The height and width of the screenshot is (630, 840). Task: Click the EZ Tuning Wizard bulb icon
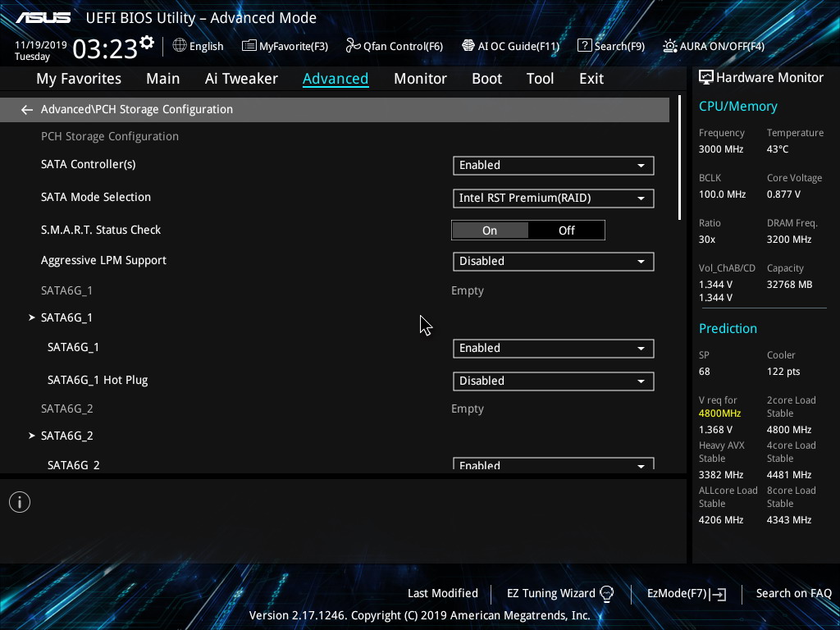(606, 594)
